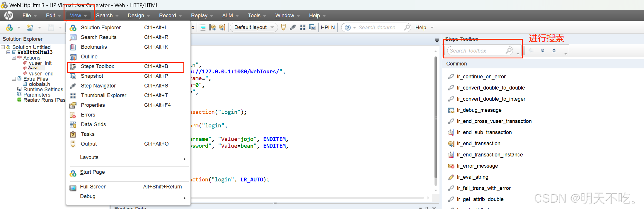Viewport: 644px width, 209px height.
Task: Click the HPLN toolbar button
Action: tap(328, 27)
